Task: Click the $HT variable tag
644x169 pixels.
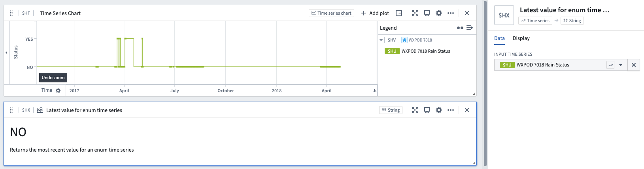Action: tap(26, 13)
